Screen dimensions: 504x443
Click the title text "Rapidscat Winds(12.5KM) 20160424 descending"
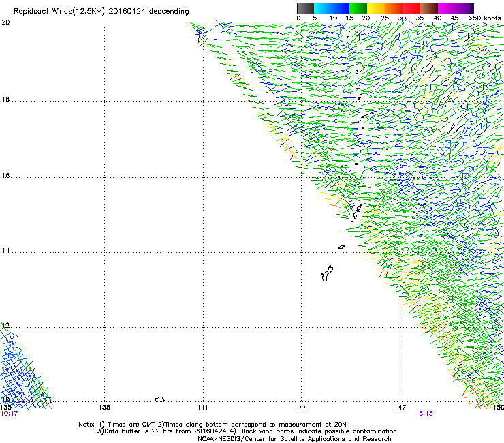[101, 12]
